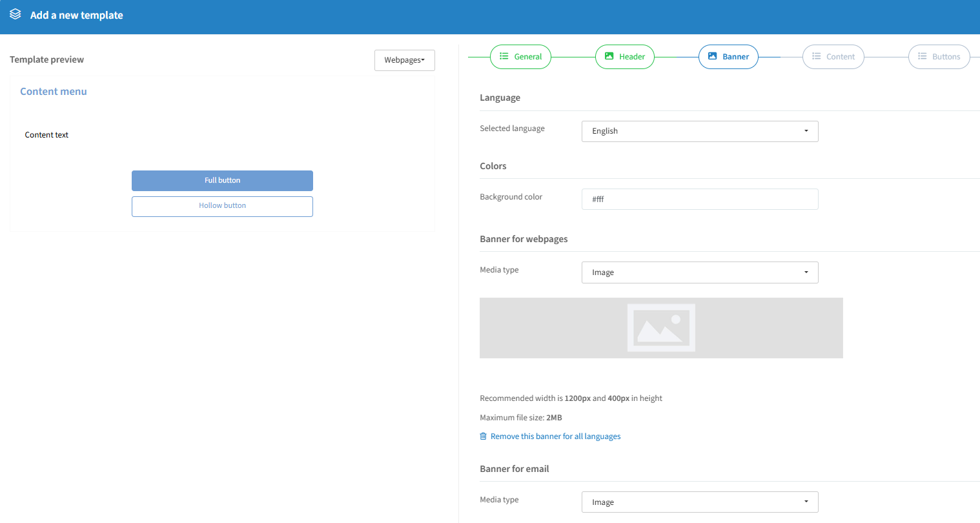The width and height of the screenshot is (980, 523).
Task: Click the list icon in the General step
Action: tap(504, 56)
